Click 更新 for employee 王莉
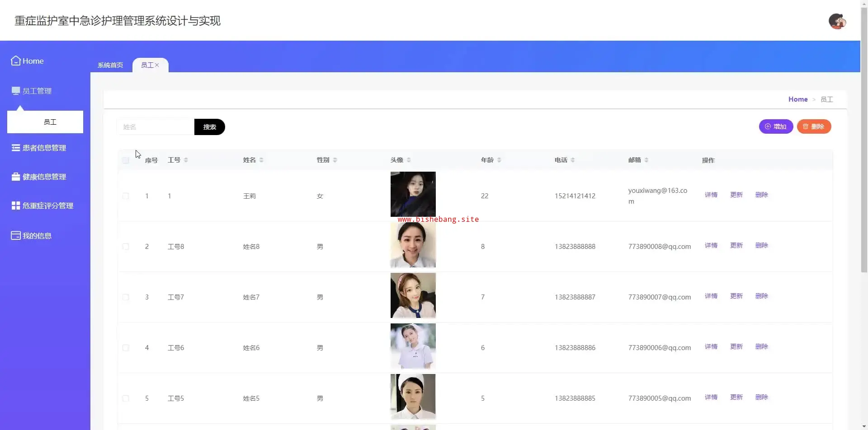Viewport: 868px width, 430px height. pos(736,195)
